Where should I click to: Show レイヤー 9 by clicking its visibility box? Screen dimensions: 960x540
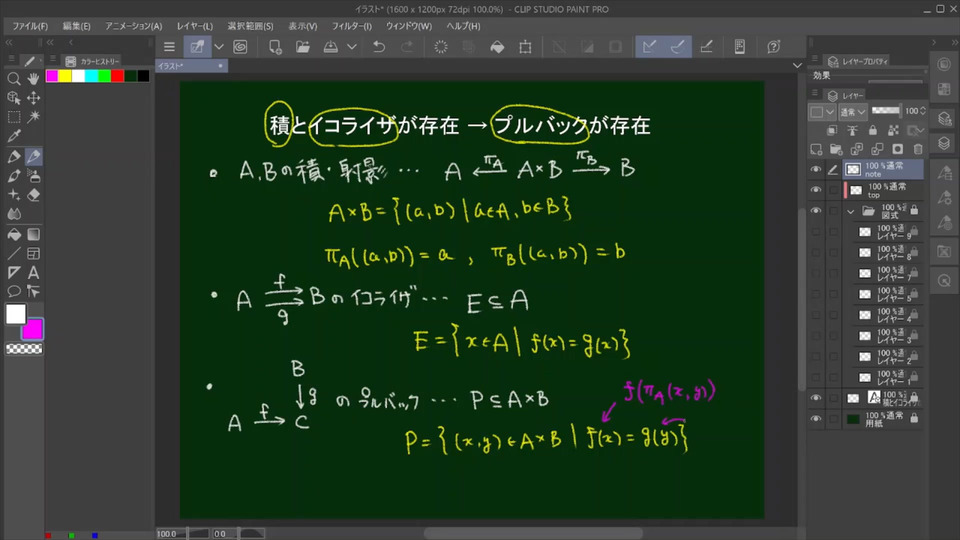816,232
